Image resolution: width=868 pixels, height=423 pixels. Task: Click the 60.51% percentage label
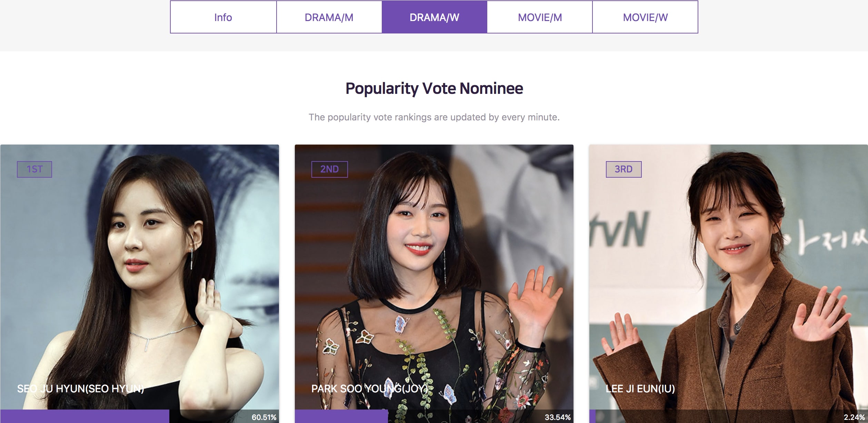(x=264, y=417)
